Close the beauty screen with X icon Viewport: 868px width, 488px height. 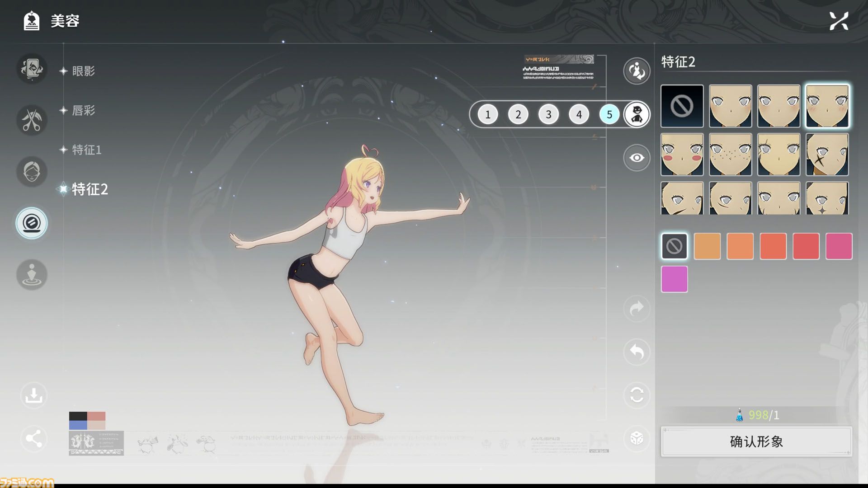click(x=839, y=21)
